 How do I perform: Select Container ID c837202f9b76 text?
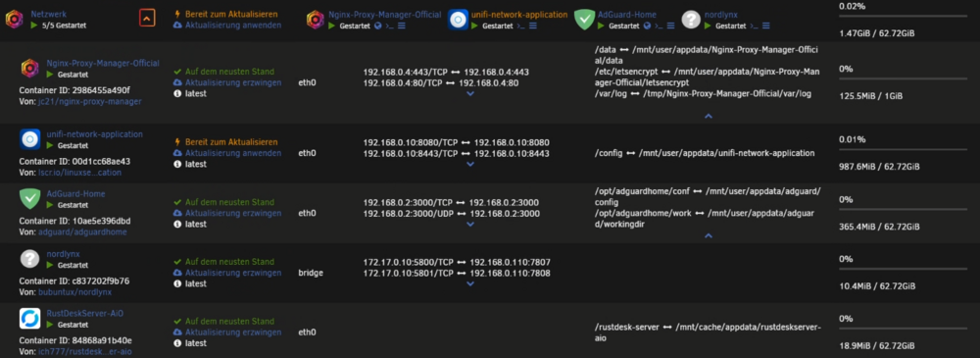pyautogui.click(x=74, y=281)
